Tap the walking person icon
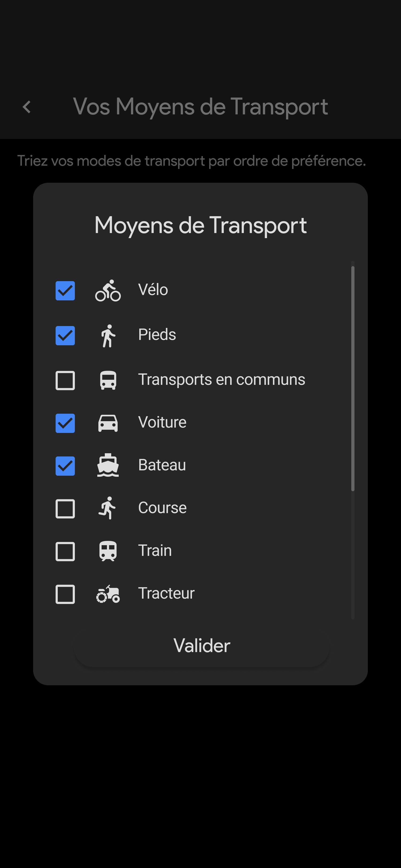 point(108,336)
